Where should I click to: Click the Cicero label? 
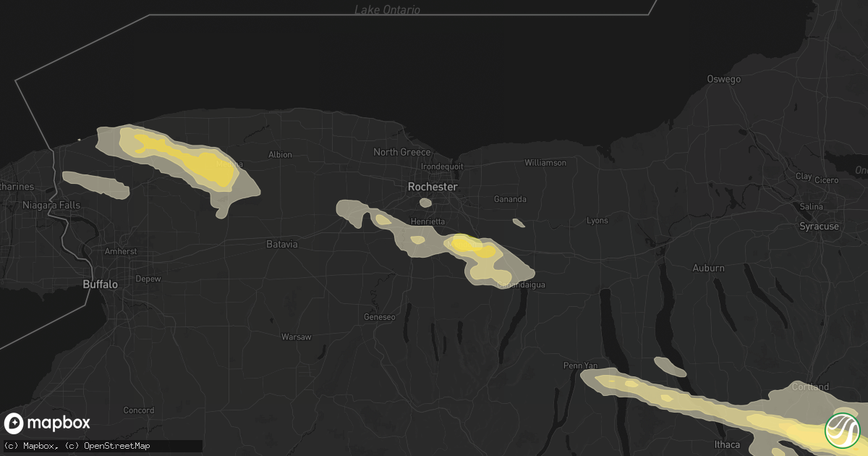tap(827, 180)
